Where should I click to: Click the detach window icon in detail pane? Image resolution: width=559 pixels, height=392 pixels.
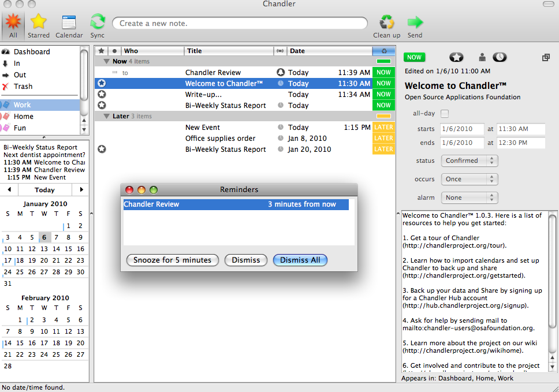coord(546,57)
